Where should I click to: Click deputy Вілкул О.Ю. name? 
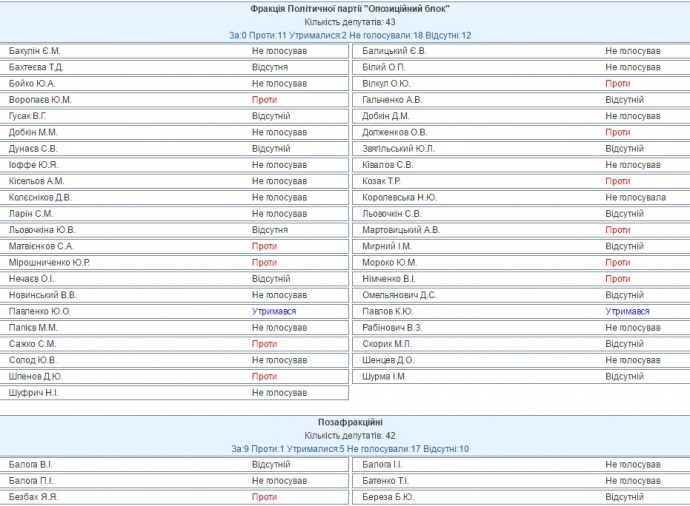point(386,83)
